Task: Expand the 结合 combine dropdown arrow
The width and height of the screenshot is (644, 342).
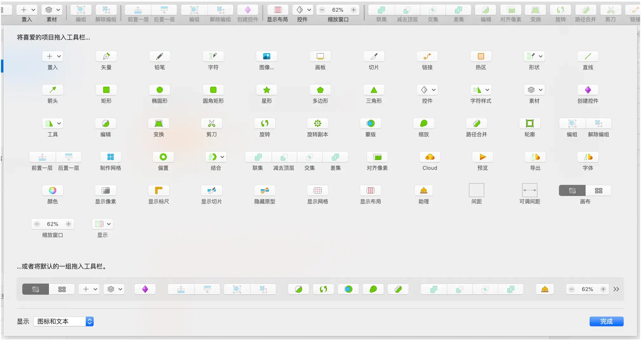Action: click(x=222, y=157)
